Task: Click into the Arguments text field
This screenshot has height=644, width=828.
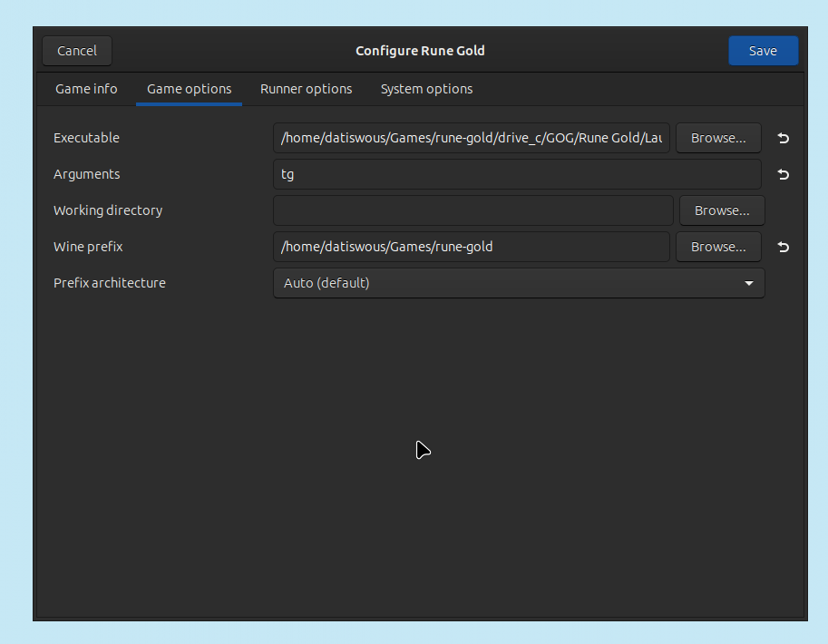Action: click(516, 174)
